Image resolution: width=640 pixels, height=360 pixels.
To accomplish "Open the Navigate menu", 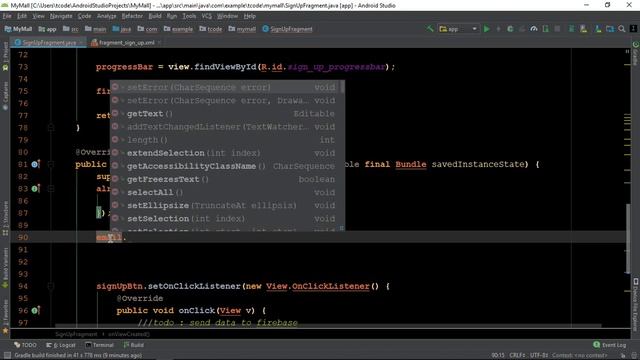I will click(61, 16).
